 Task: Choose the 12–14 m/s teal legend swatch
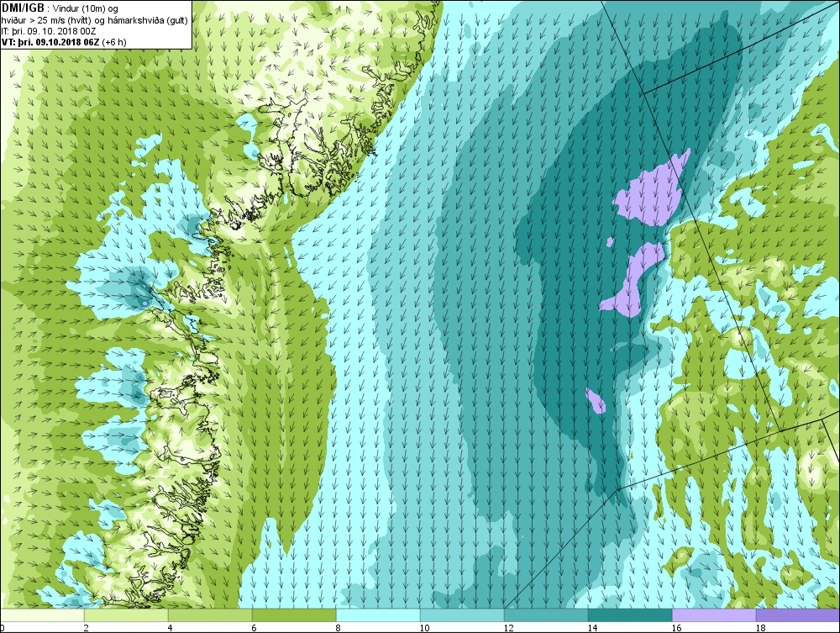(x=546, y=615)
